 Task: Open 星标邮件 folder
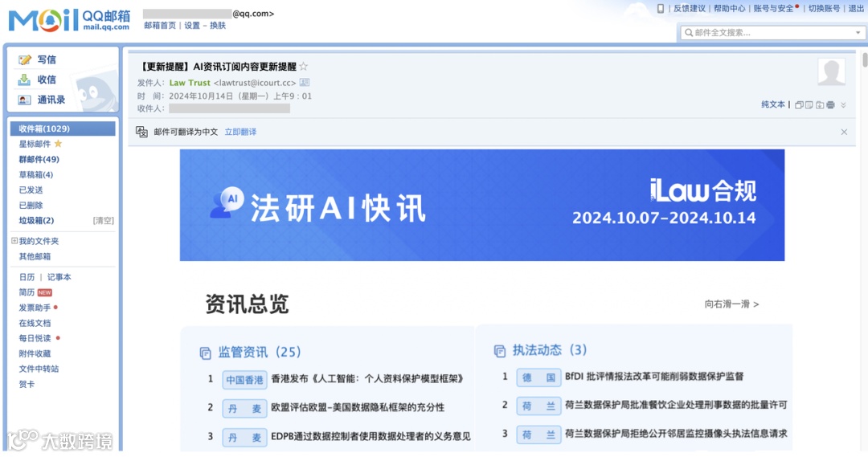35,144
